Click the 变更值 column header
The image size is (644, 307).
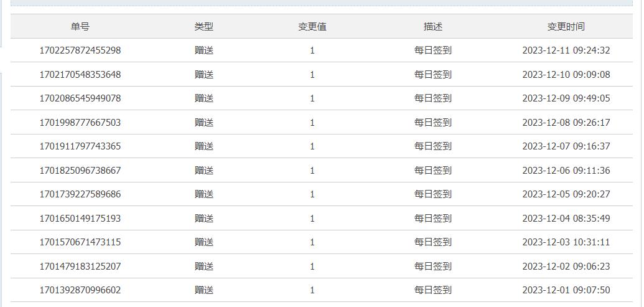[x=312, y=27]
